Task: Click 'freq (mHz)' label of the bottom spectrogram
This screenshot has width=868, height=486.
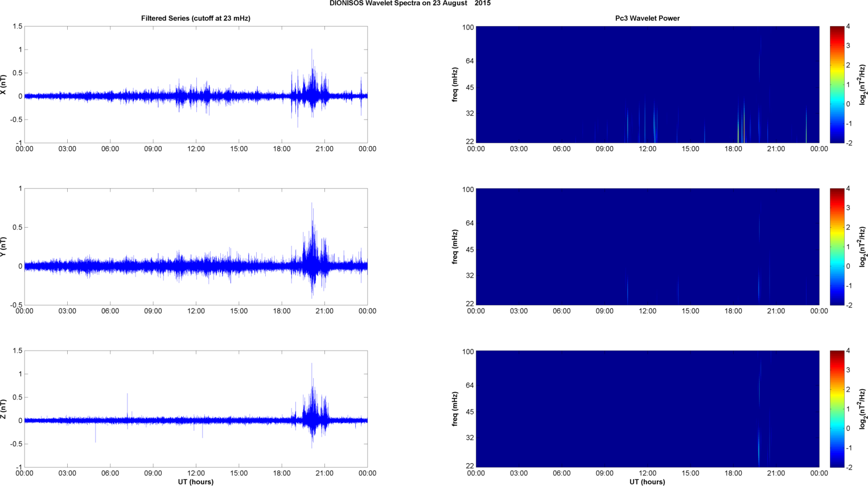Action: [455, 409]
